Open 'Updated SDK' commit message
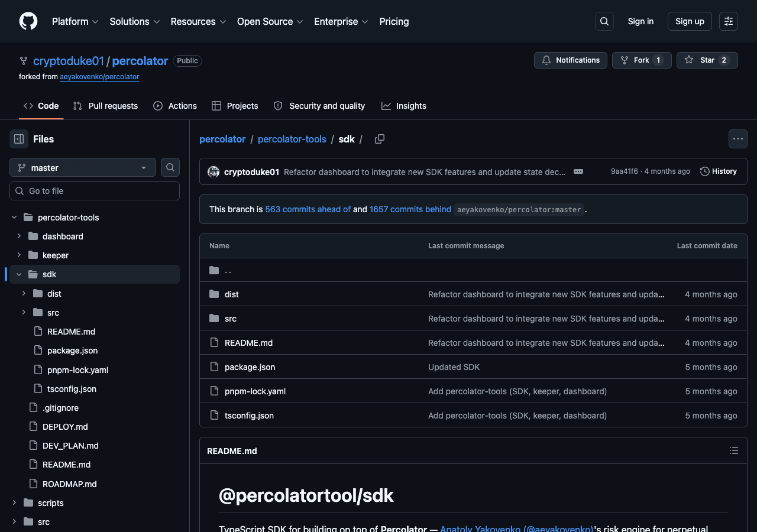 pos(454,367)
